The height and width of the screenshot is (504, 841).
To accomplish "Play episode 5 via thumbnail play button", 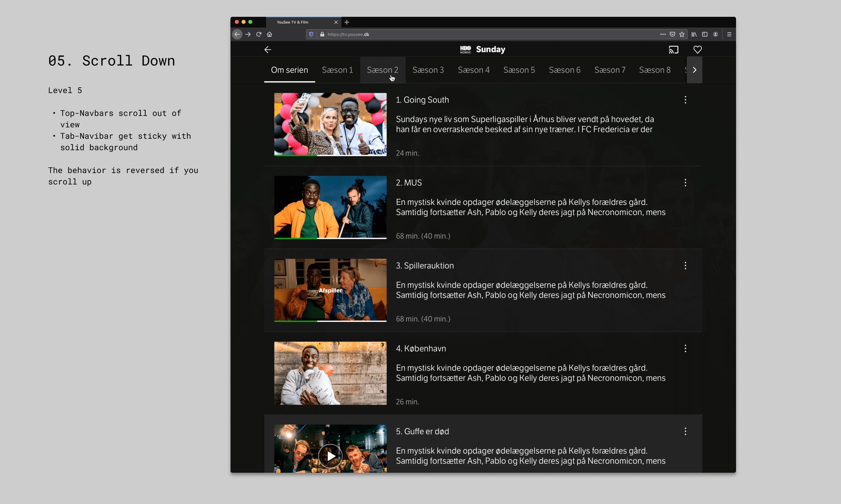I will point(330,456).
